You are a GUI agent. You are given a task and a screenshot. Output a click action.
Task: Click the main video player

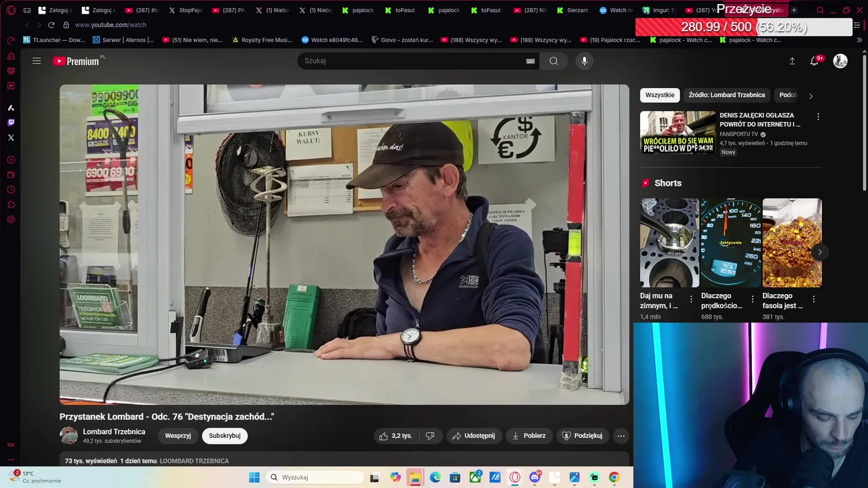[344, 245]
